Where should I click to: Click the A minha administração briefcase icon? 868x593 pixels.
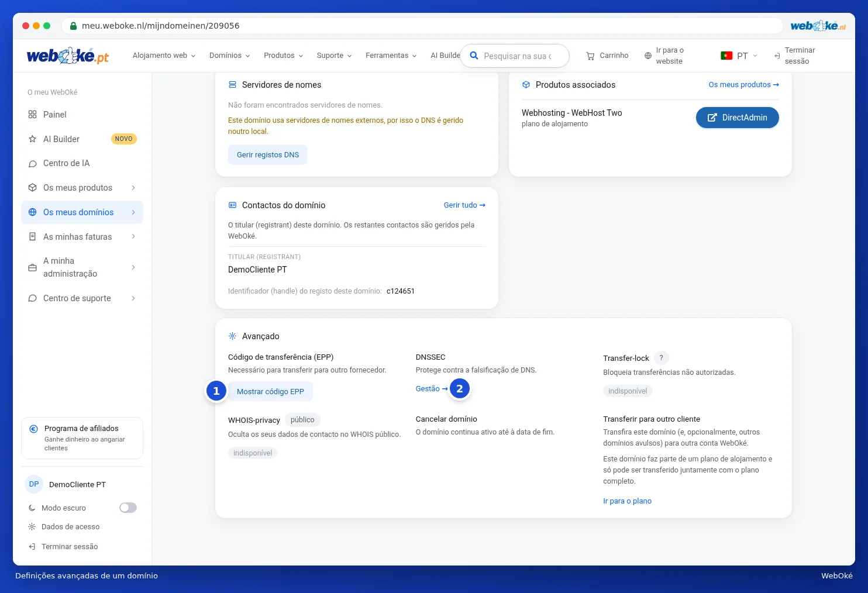[32, 267]
